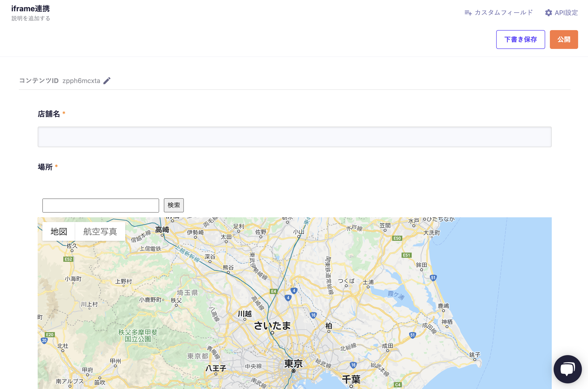Toggle the 51 route badge near 鹿嶋
The image size is (588, 389).
433,278
